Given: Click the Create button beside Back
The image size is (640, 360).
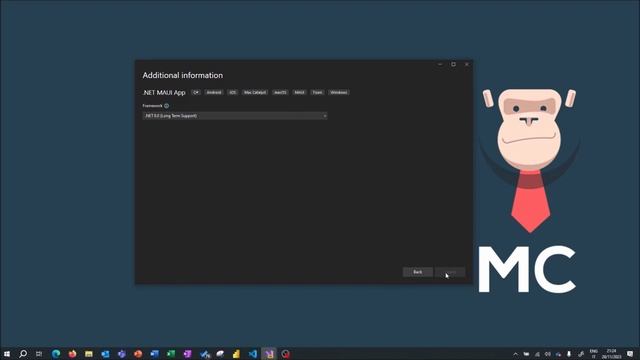Looking at the screenshot, I should pyautogui.click(x=450, y=272).
